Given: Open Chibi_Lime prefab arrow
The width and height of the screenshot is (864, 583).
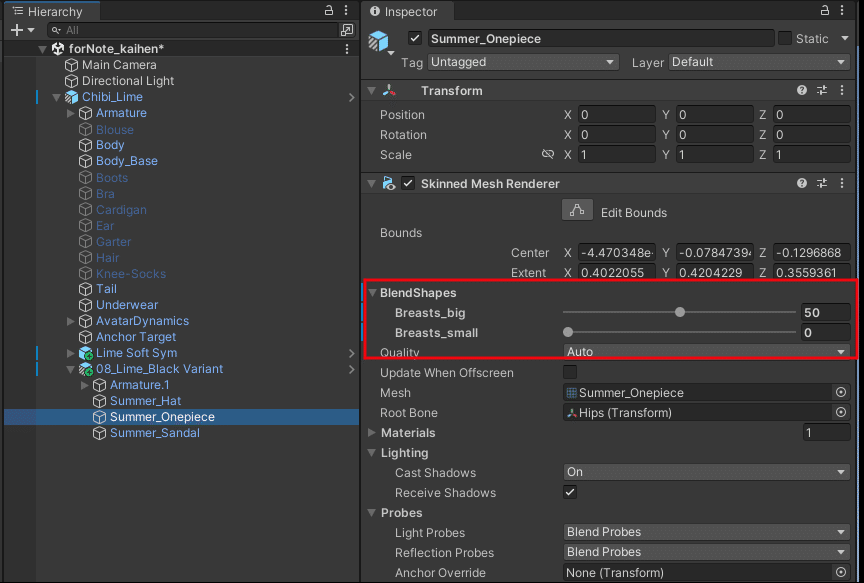Looking at the screenshot, I should pos(352,97).
